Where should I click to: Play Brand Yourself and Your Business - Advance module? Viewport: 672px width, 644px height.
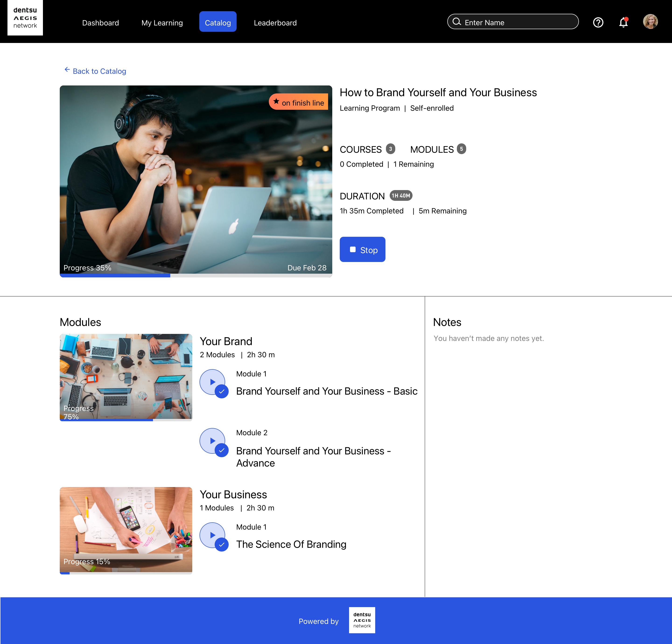pos(213,441)
